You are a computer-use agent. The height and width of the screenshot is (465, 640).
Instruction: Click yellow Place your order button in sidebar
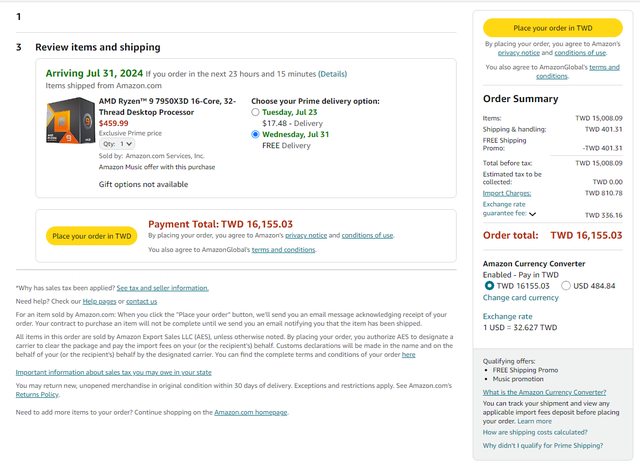click(x=552, y=28)
